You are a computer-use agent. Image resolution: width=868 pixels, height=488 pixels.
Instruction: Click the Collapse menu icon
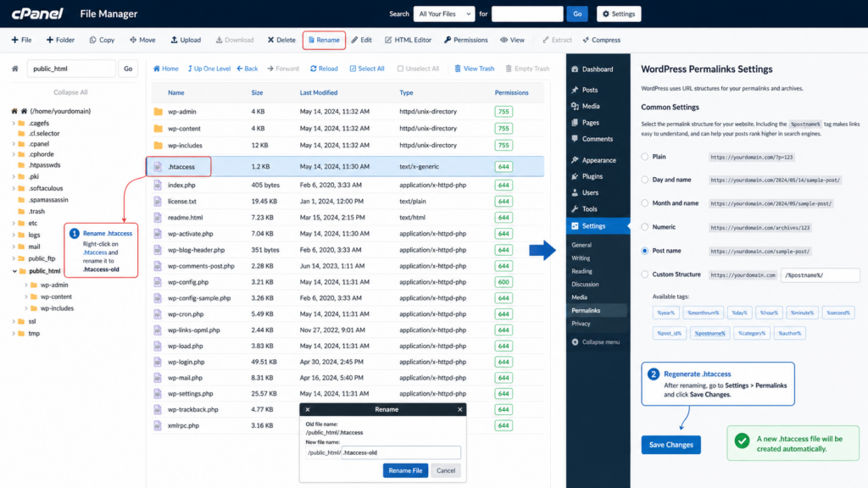[576, 342]
